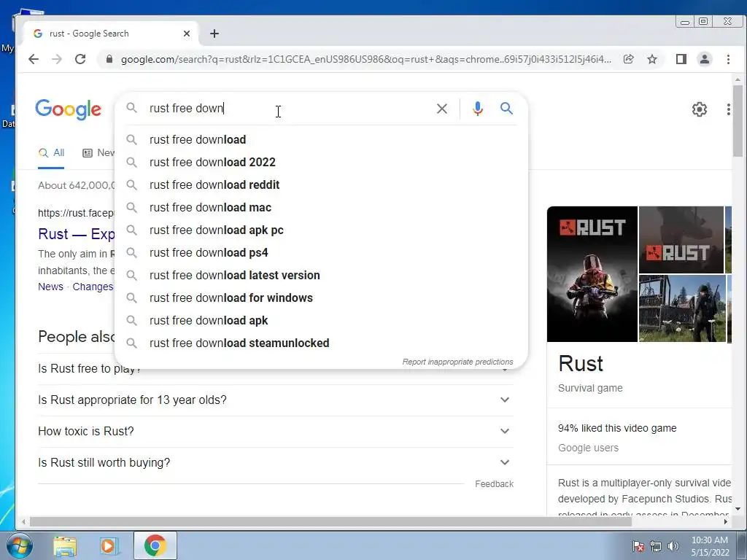Screen dimensions: 747x560
Task: Click the Chrome taskbar button
Action: (x=155, y=545)
